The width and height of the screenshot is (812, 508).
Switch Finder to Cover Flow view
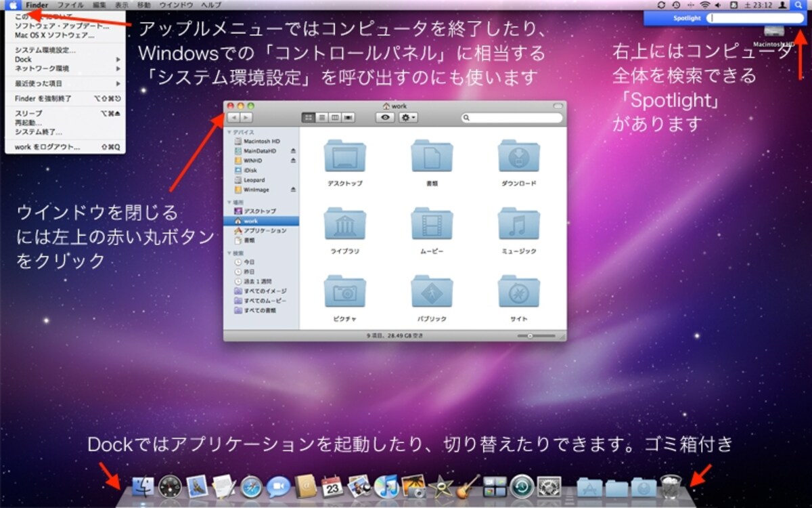[348, 117]
